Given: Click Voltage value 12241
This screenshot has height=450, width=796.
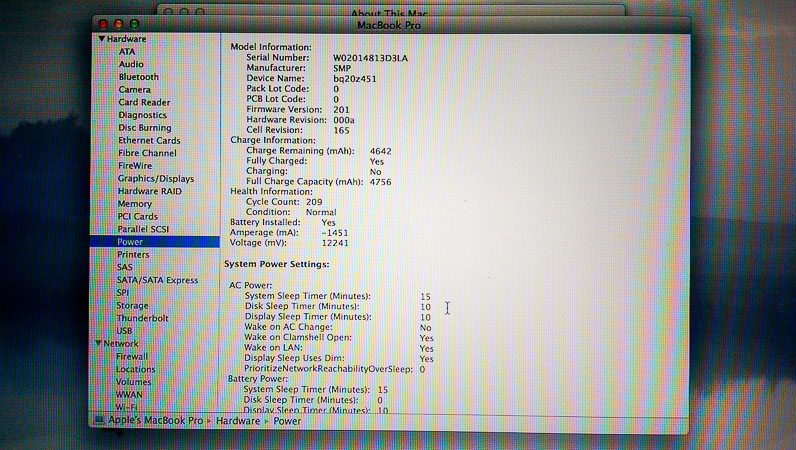Looking at the screenshot, I should pos(335,243).
